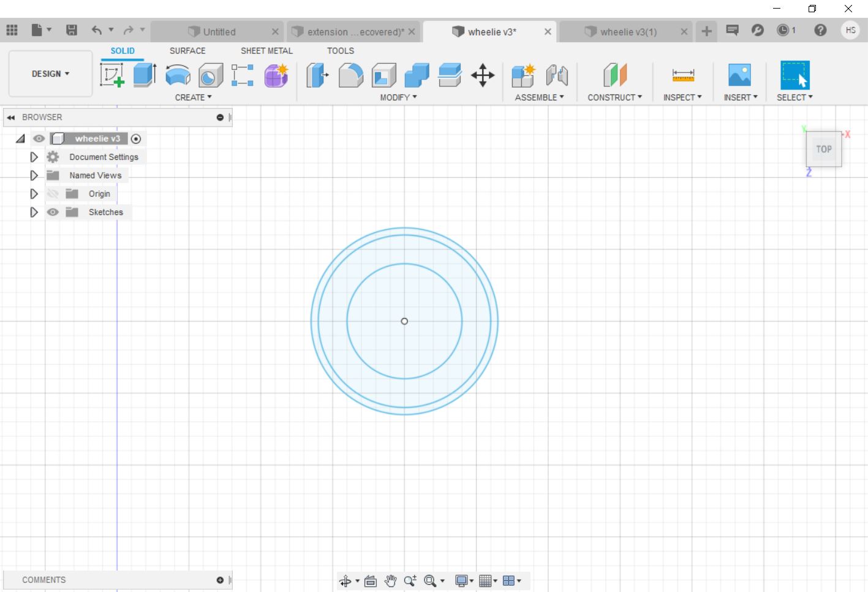Click the Browser panel minimize dot
Screen dimensions: 868x592
tap(220, 117)
